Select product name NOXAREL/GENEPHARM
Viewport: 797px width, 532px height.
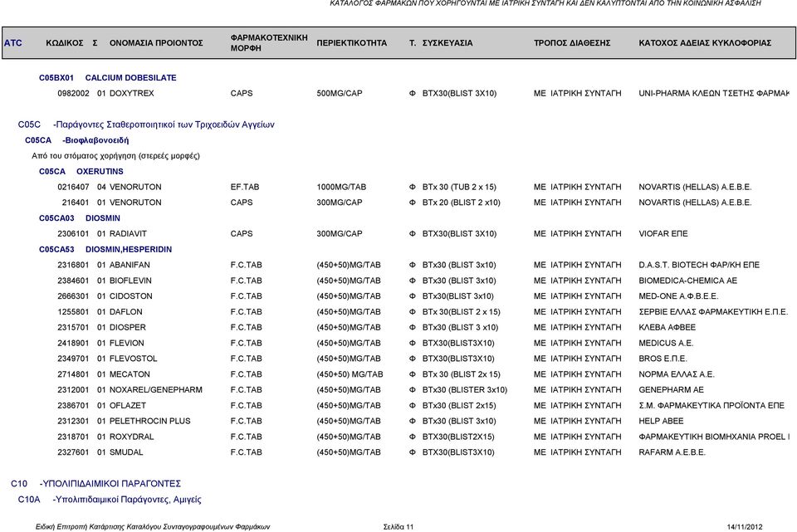(x=155, y=390)
